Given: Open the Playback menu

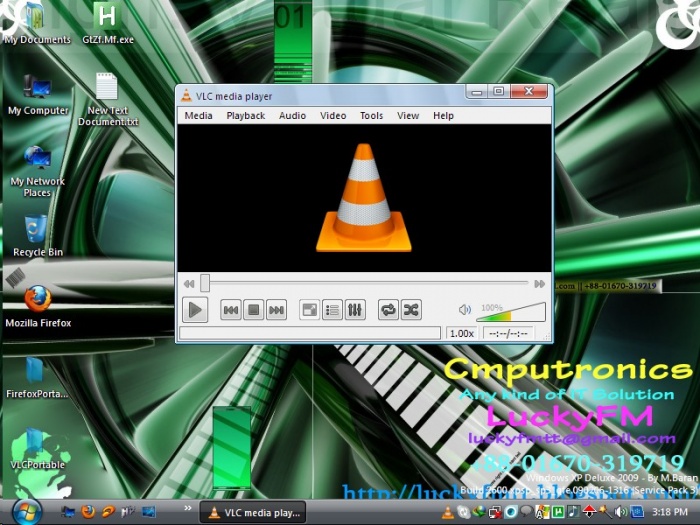Looking at the screenshot, I should coord(246,116).
